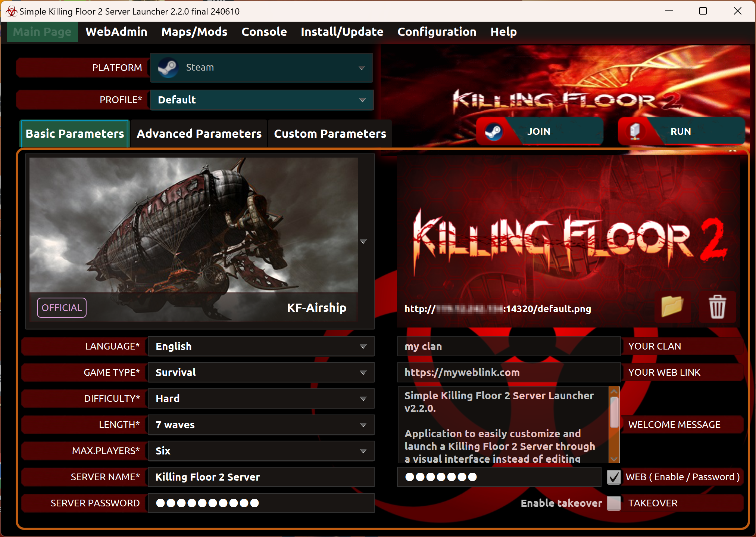The height and width of the screenshot is (537, 756).
Task: Open the Custom Parameters tab
Action: [x=330, y=134]
